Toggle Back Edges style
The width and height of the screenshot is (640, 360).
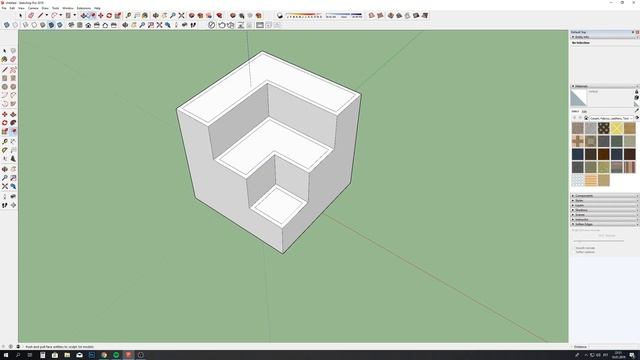(15, 25)
